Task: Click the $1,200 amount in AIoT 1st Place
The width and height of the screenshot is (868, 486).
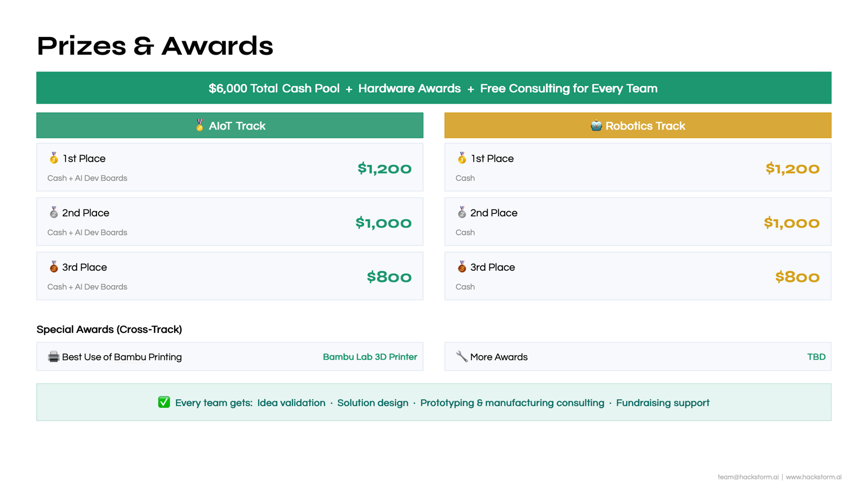Action: coord(384,169)
